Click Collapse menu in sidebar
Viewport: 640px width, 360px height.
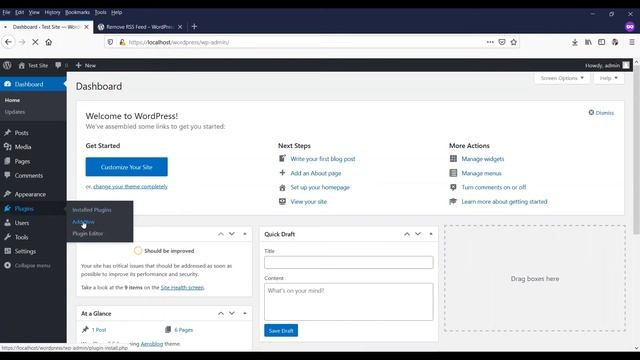click(33, 265)
